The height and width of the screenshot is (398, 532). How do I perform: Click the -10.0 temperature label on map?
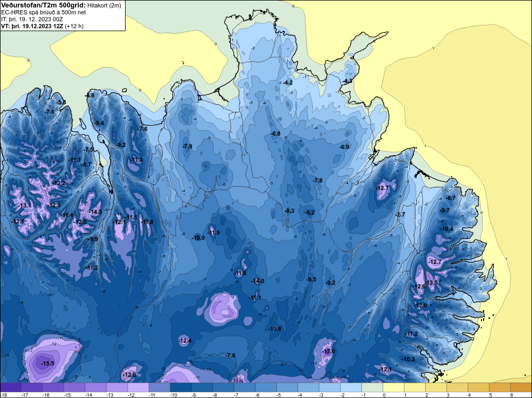point(198,238)
